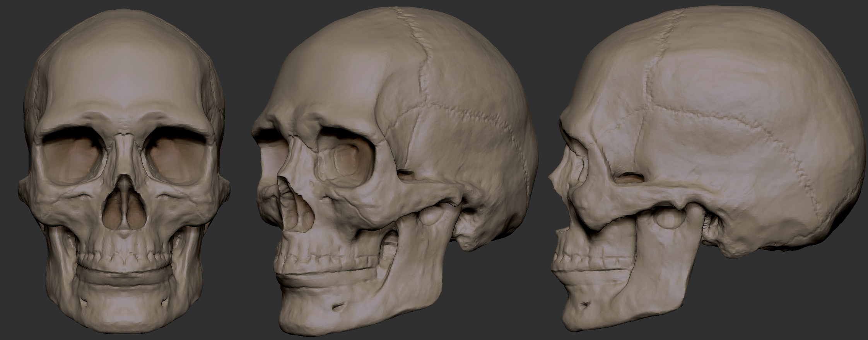868x340 pixels.
Task: Select the three-quarter view skull render
Action: point(395,172)
